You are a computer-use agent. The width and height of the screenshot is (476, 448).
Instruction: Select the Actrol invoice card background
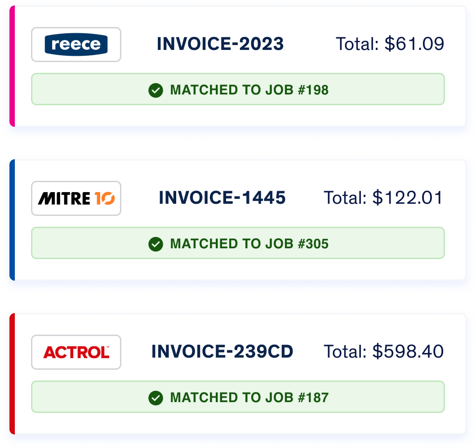click(240, 424)
